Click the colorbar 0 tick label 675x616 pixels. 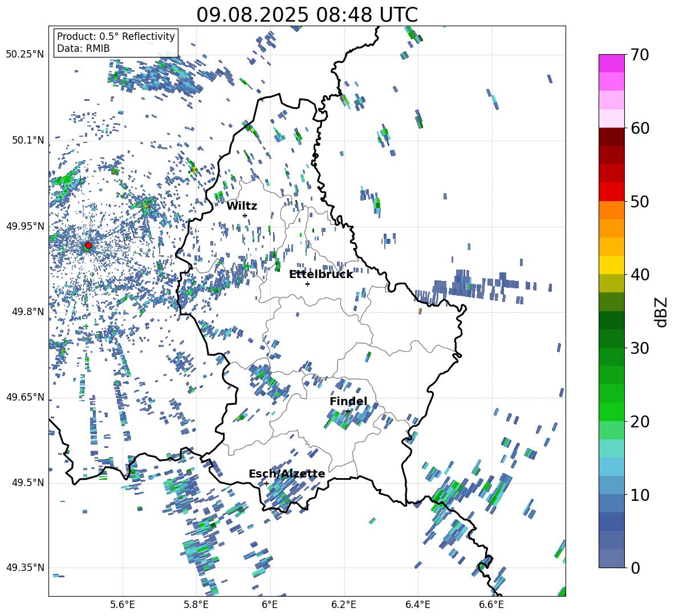click(x=635, y=568)
